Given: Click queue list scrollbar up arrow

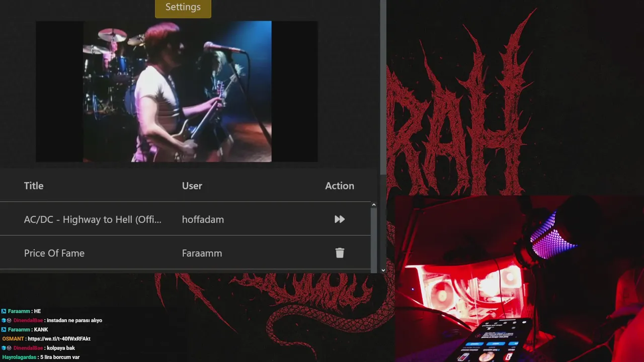Looking at the screenshot, I should (373, 205).
